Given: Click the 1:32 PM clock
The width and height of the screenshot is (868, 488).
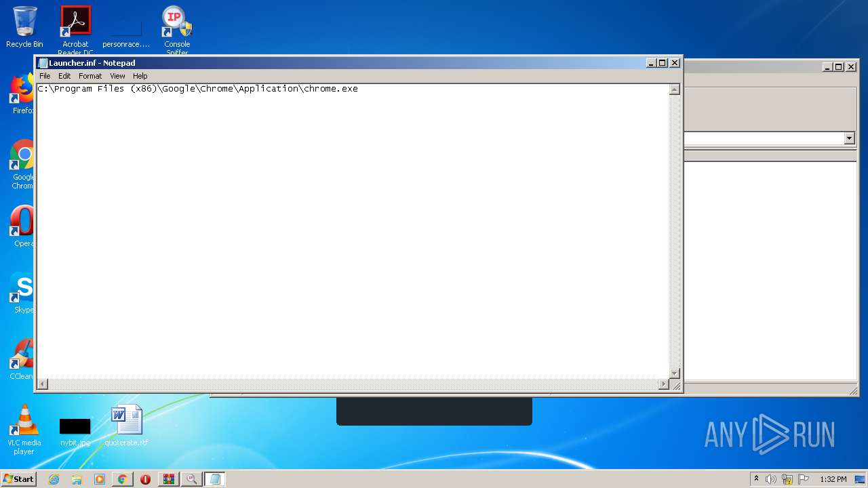Looking at the screenshot, I should 833,479.
